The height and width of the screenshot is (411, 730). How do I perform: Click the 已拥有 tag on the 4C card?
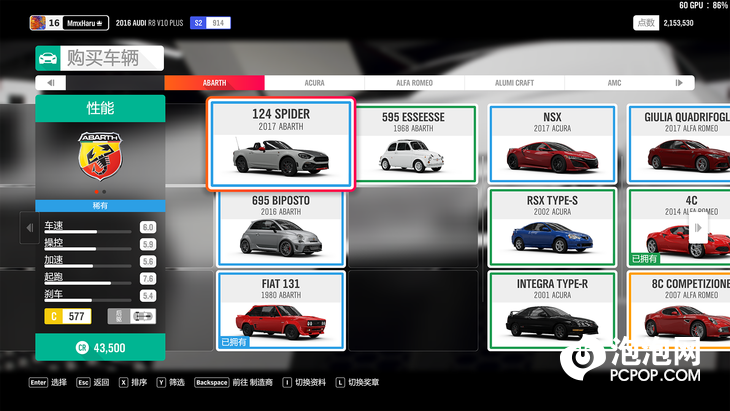click(644, 259)
